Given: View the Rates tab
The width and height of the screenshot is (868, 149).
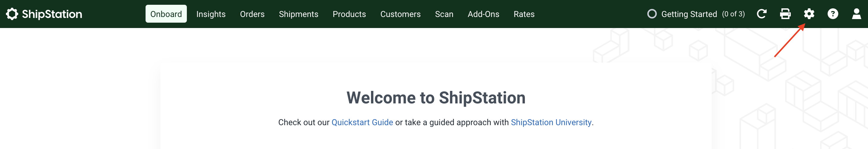Looking at the screenshot, I should tap(524, 14).
